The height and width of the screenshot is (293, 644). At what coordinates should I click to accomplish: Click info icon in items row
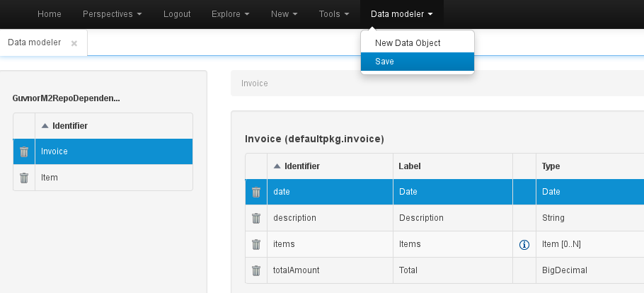[x=524, y=244]
